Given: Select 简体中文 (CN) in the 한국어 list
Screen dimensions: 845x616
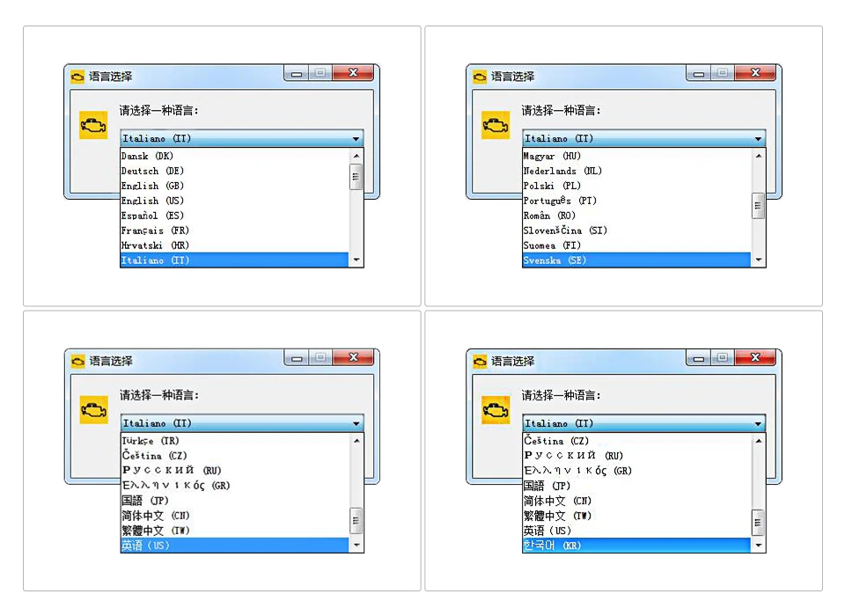Looking at the screenshot, I should tap(637, 500).
